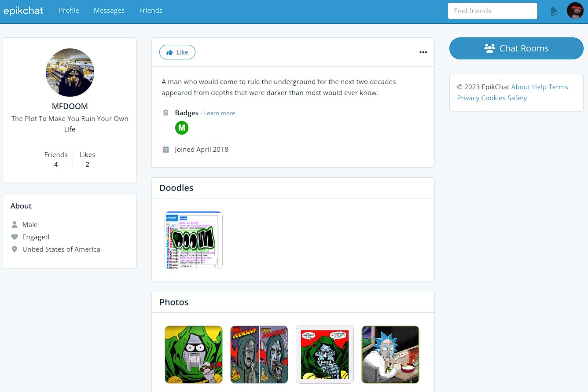Screen dimensions: 588x392
Task: Focus the Find friends search box
Action: [492, 11]
